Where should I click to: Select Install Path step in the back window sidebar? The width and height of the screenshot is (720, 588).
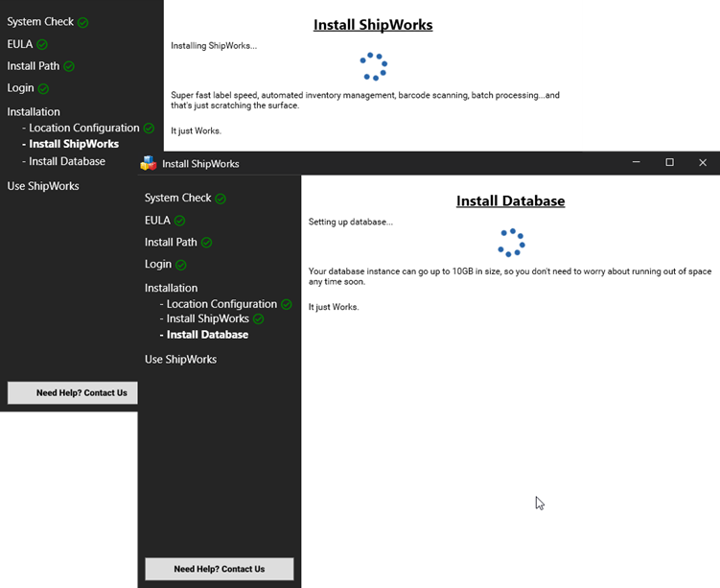33,66
